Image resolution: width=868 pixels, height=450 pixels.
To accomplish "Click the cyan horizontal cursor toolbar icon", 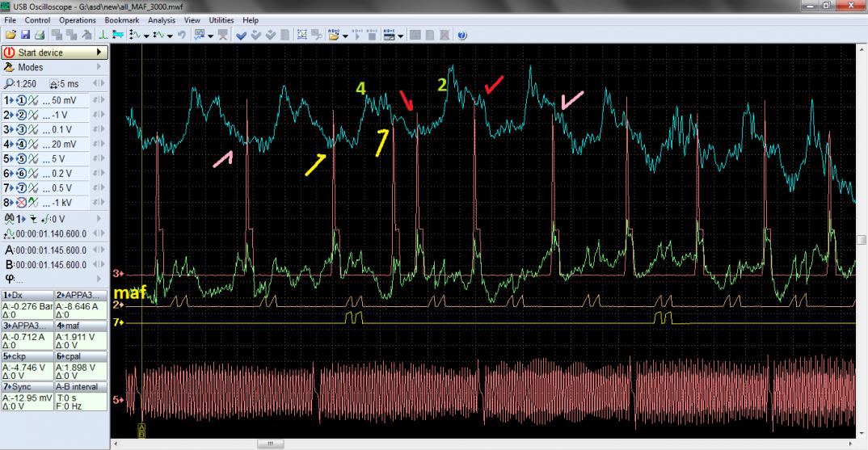I will point(118,35).
